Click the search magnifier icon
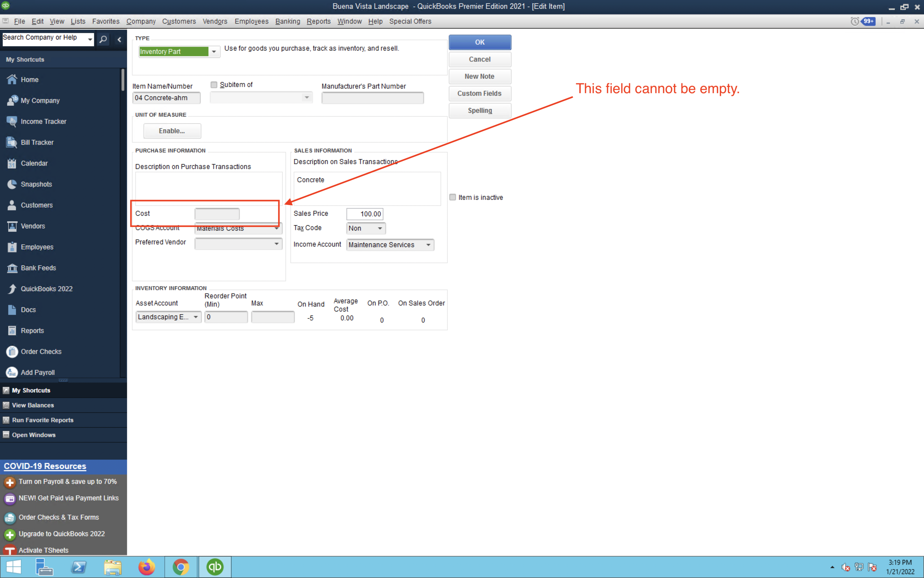Viewport: 924px width, 578px height. 103,39
